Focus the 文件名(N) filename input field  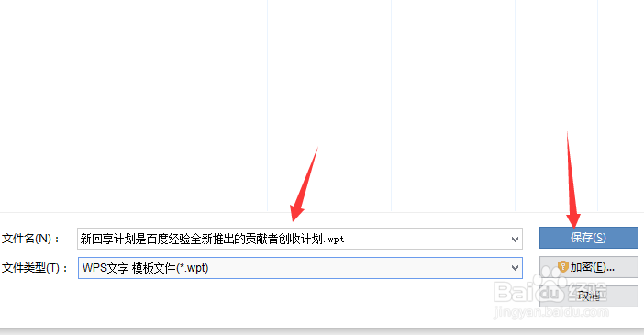click(x=300, y=239)
